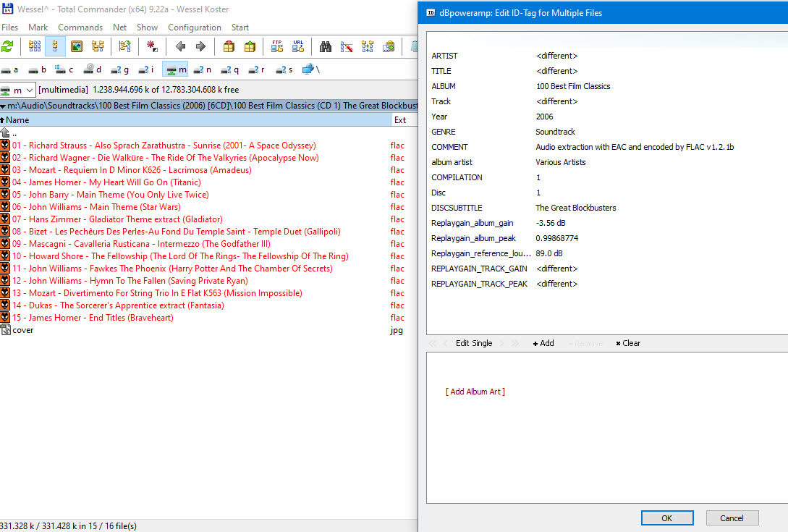The width and height of the screenshot is (788, 532).
Task: Edit the GENRE value Soundtrack
Action: click(555, 132)
